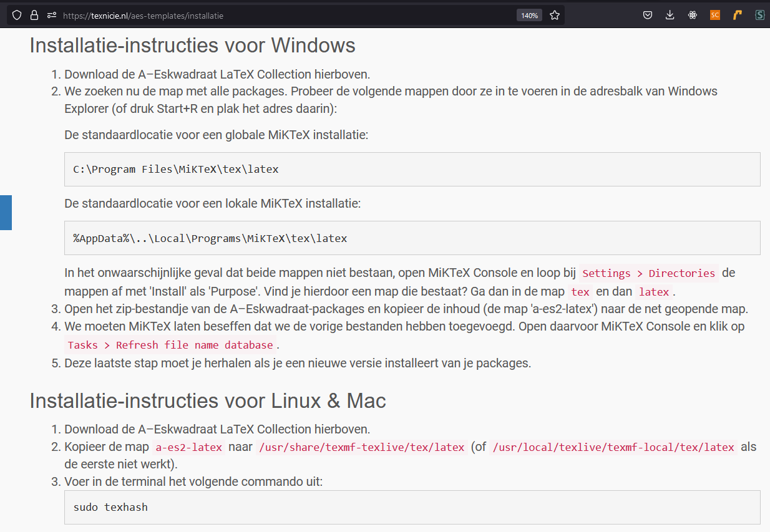Click the tracking protection shield icon
770x532 pixels.
point(17,16)
